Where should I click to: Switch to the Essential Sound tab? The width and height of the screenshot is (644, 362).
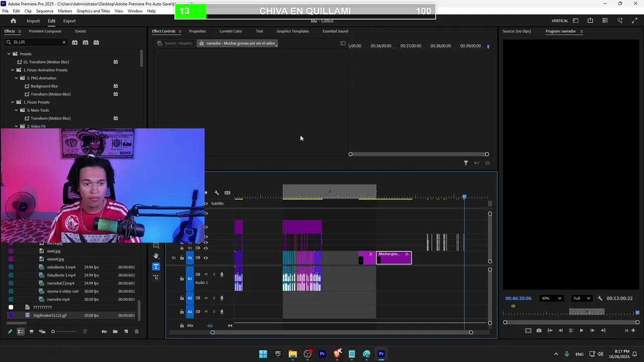click(335, 31)
